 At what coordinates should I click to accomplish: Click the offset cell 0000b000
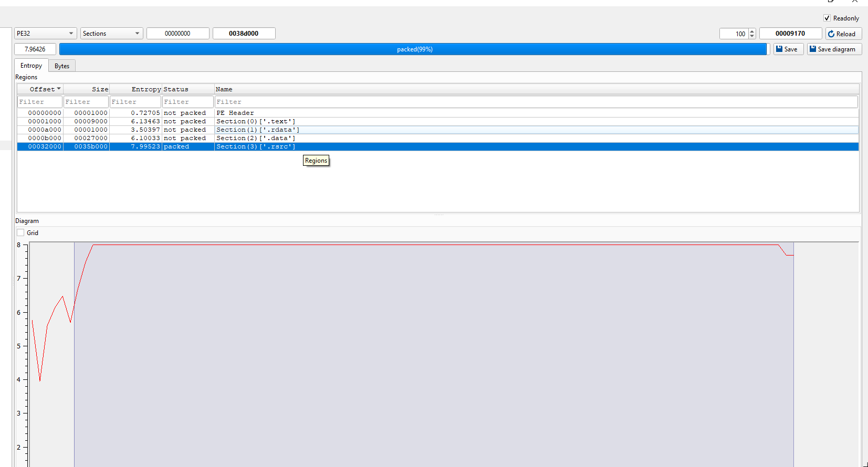45,138
